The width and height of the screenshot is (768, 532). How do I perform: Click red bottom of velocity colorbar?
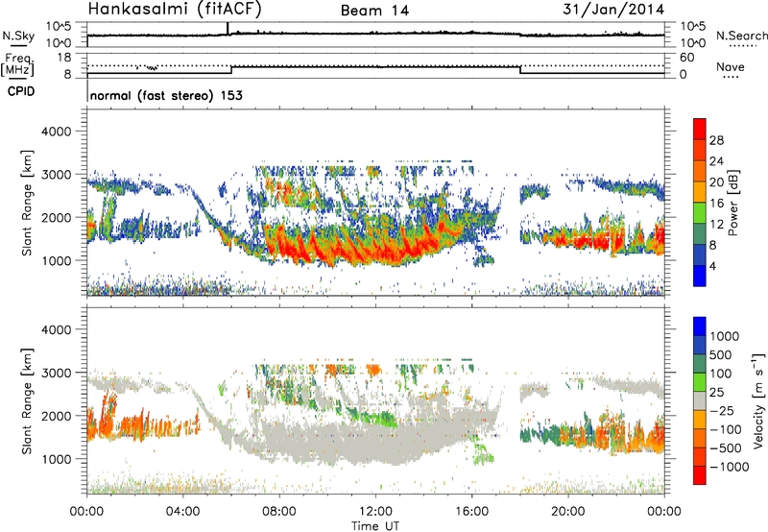coord(700,475)
